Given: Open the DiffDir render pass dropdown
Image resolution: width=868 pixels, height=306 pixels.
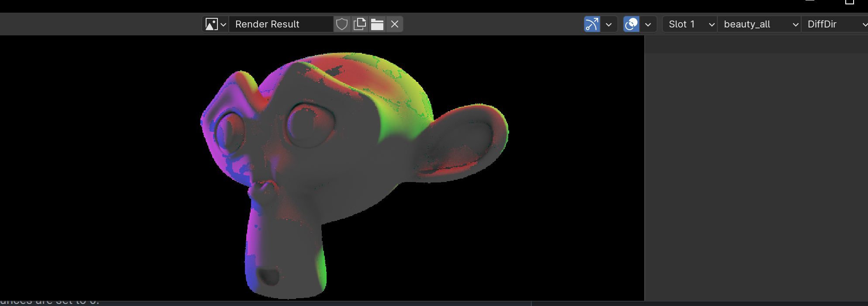Looking at the screenshot, I should pyautogui.click(x=835, y=24).
